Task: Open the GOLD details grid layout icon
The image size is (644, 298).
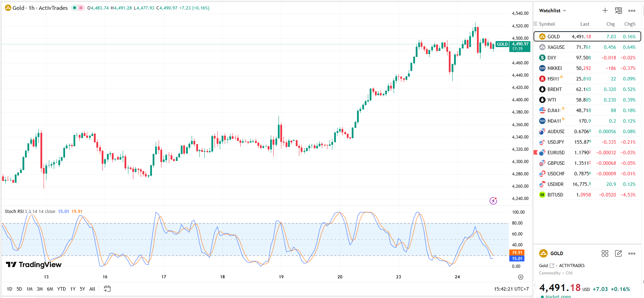Action: click(x=605, y=253)
